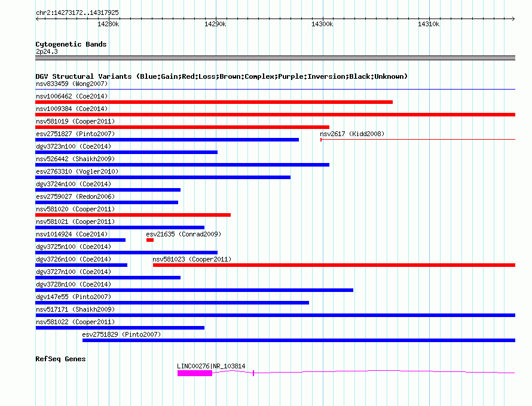The image size is (532, 406).
Task: Click the nsv2617 (Kidd2008) thin red line
Action: pyautogui.click(x=418, y=139)
